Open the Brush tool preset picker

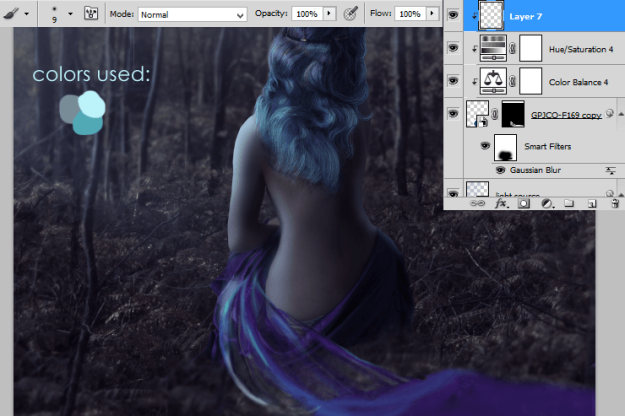[11, 14]
